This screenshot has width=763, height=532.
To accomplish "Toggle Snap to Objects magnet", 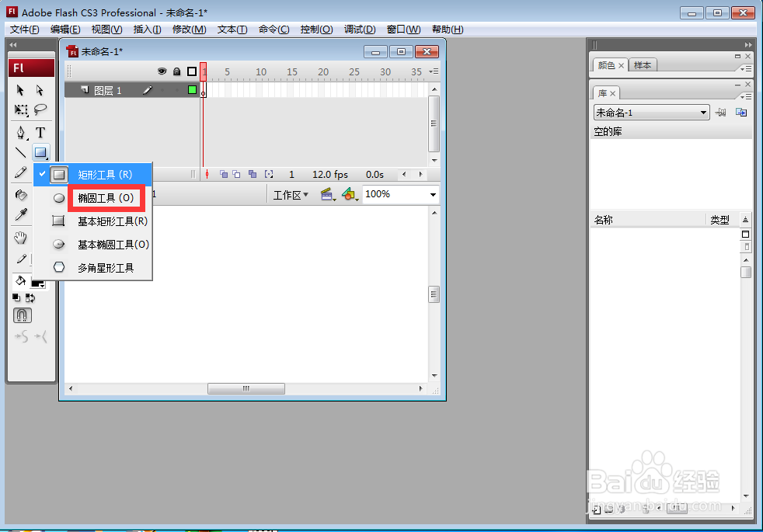I will click(23, 315).
